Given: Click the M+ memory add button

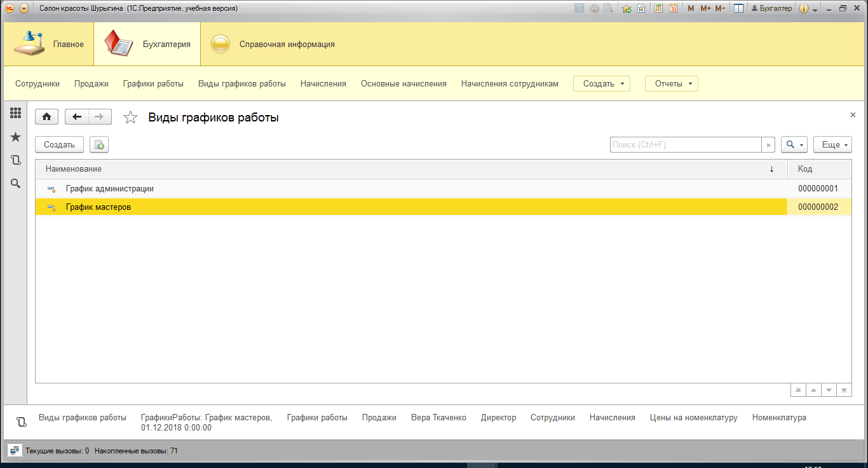Looking at the screenshot, I should coord(705,8).
